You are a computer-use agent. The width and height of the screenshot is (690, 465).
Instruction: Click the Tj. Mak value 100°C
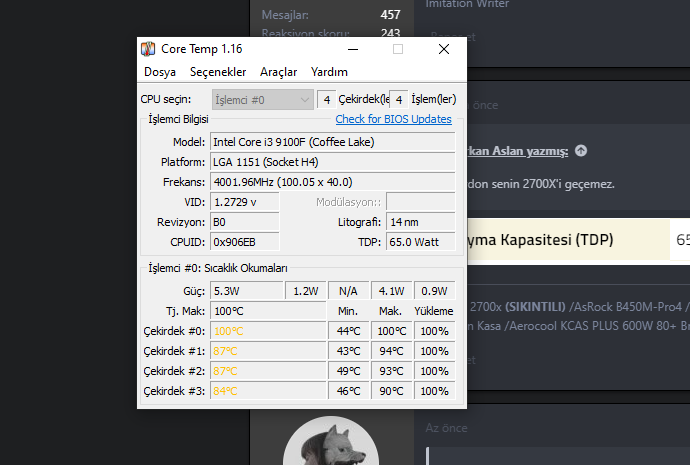coord(268,311)
